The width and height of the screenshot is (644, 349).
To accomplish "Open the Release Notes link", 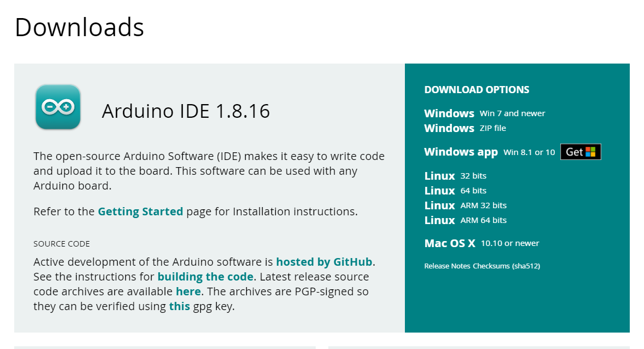I will click(x=447, y=266).
